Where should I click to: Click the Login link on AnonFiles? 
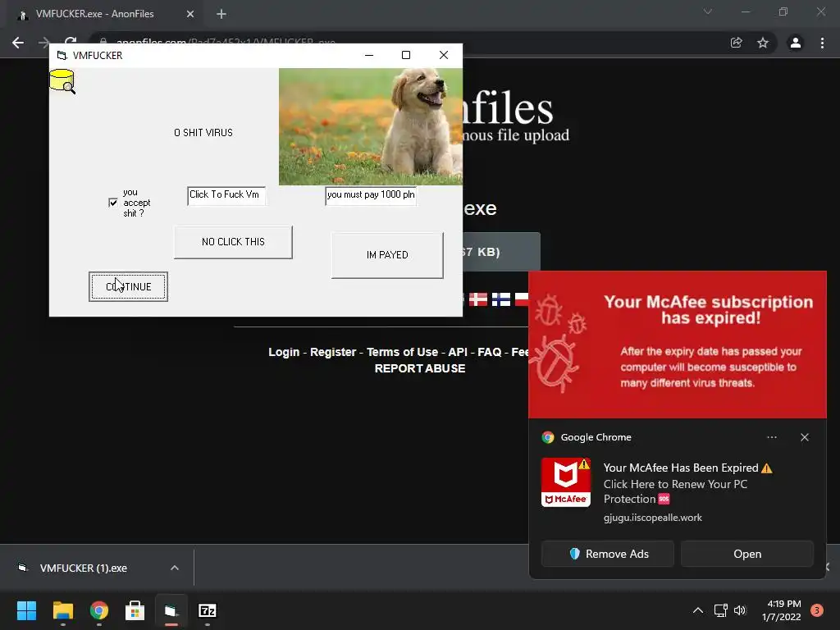click(x=284, y=352)
